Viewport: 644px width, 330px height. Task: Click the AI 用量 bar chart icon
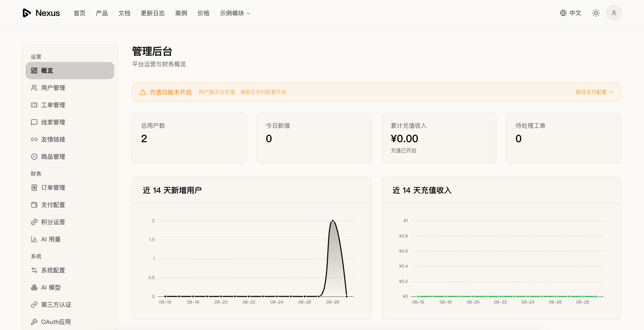[34, 239]
